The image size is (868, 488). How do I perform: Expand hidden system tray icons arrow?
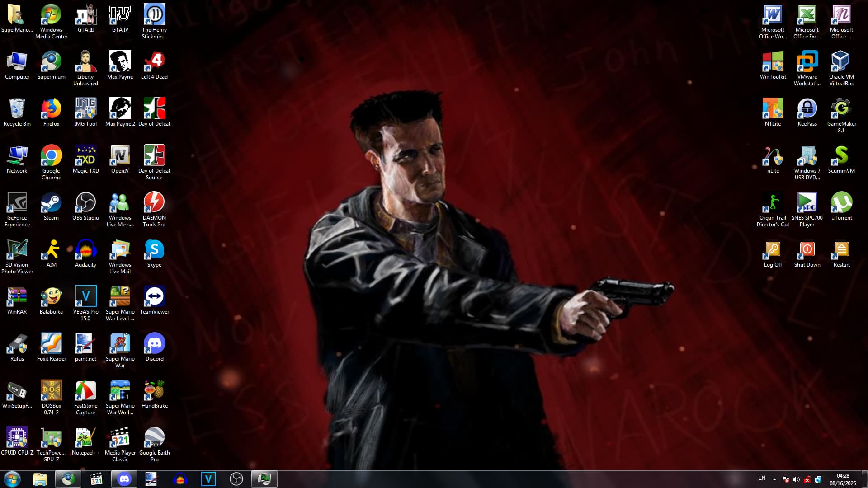point(774,479)
